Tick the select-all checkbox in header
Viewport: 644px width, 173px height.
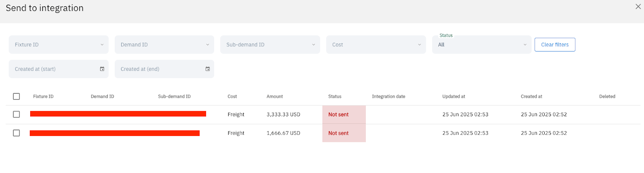pyautogui.click(x=17, y=97)
